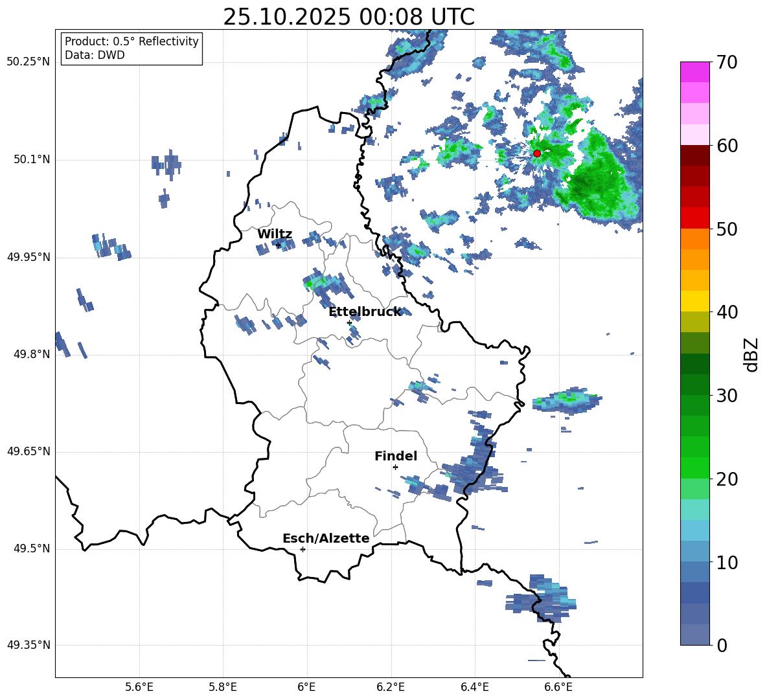Click the Ettelbruck city label

tap(365, 312)
